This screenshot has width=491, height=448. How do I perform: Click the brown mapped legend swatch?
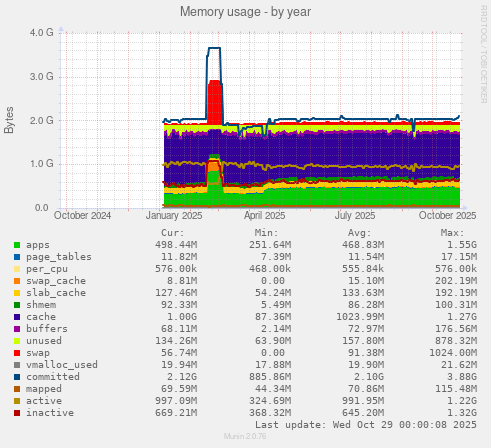[x=17, y=389]
